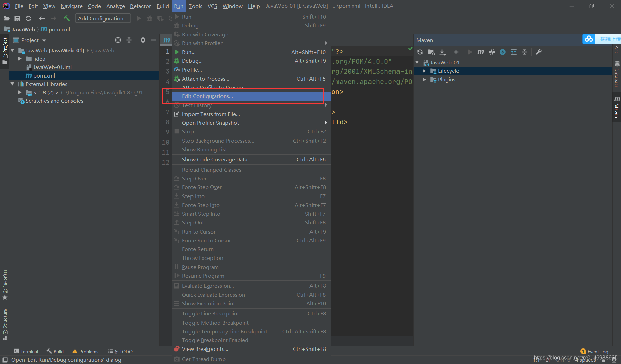Expand the 1.8 JDK library node
The height and width of the screenshot is (364, 621).
tap(20, 92)
